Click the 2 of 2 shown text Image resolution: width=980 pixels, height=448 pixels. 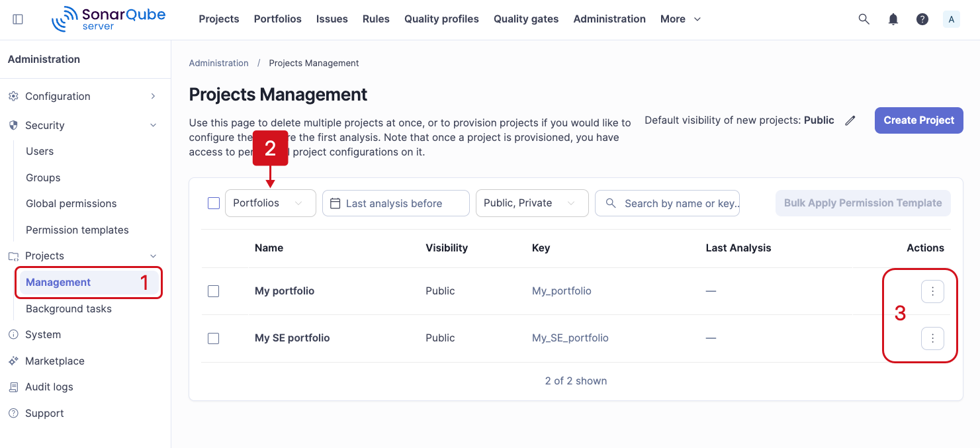[576, 381]
